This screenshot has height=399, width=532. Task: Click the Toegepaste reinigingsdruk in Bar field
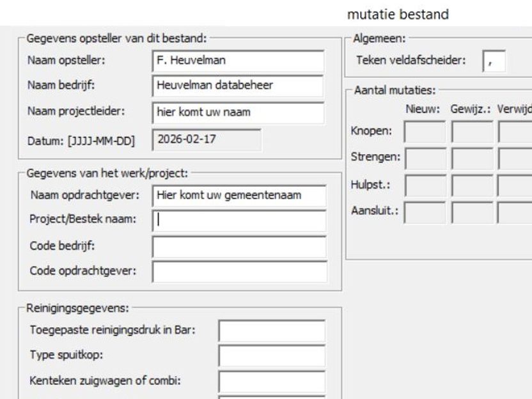pyautogui.click(x=272, y=331)
